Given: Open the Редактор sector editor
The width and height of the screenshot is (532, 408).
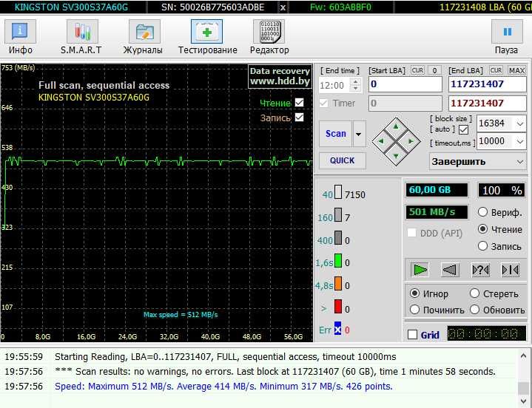Looking at the screenshot, I should point(269,37).
